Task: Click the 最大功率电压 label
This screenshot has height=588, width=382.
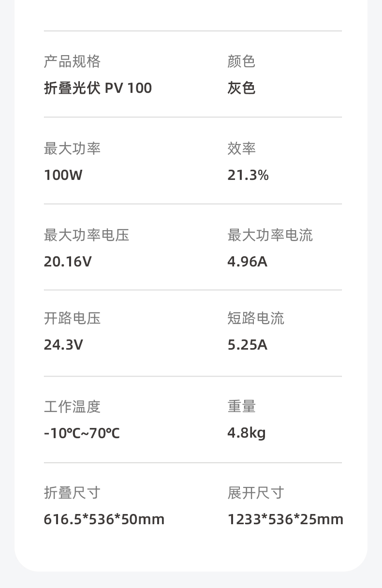Action: point(87,235)
